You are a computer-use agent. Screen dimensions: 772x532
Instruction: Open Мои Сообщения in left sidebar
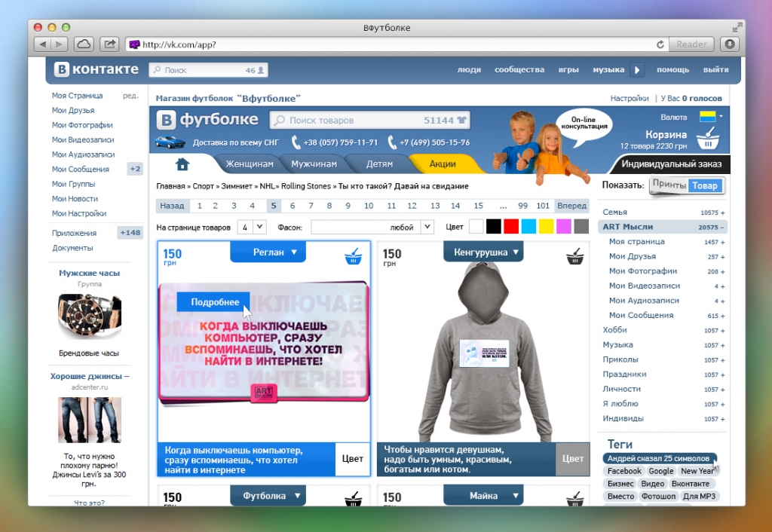pos(80,169)
